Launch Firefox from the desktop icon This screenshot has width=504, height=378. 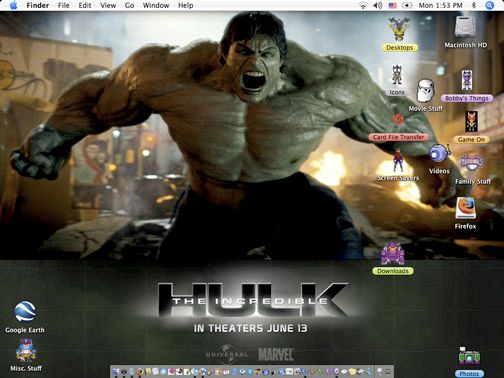click(465, 208)
